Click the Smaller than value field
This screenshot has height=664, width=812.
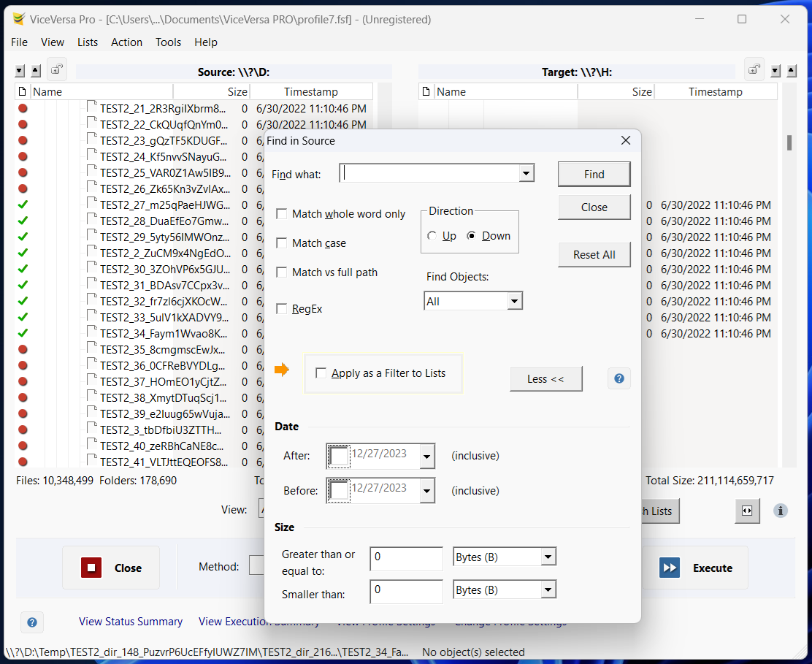(x=407, y=590)
